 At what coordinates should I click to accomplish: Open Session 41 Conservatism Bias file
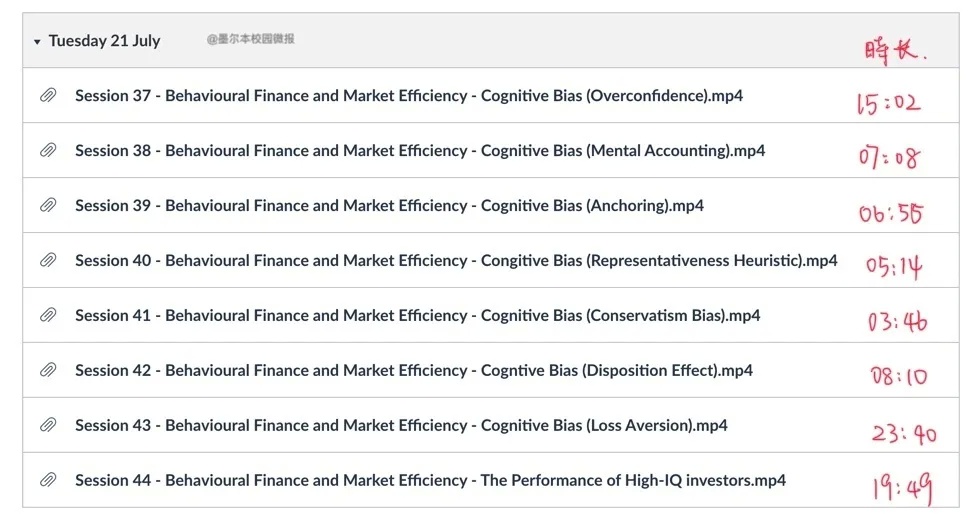[x=418, y=315]
